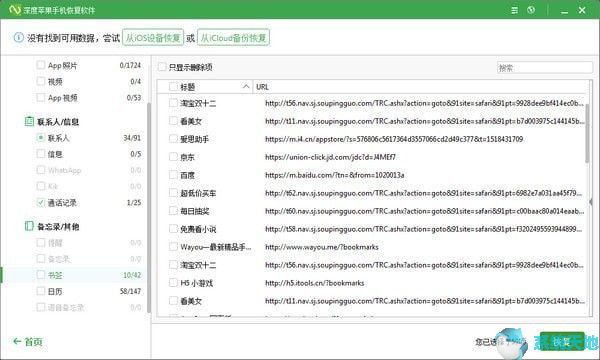Click the sidebar vertical scrollbar

click(148, 208)
